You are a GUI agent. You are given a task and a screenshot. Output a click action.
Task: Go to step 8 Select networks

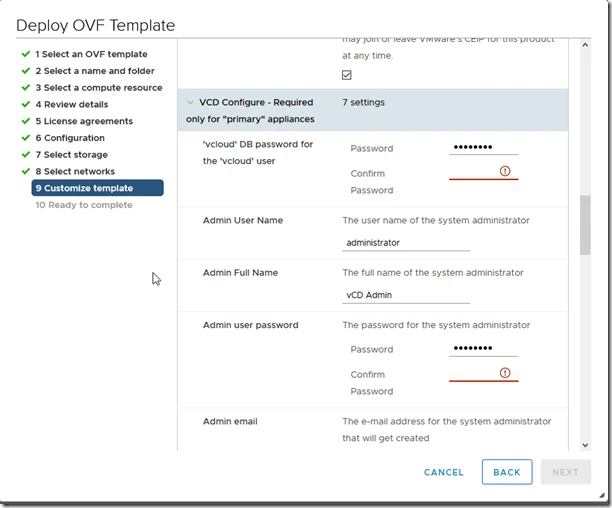[x=75, y=172]
